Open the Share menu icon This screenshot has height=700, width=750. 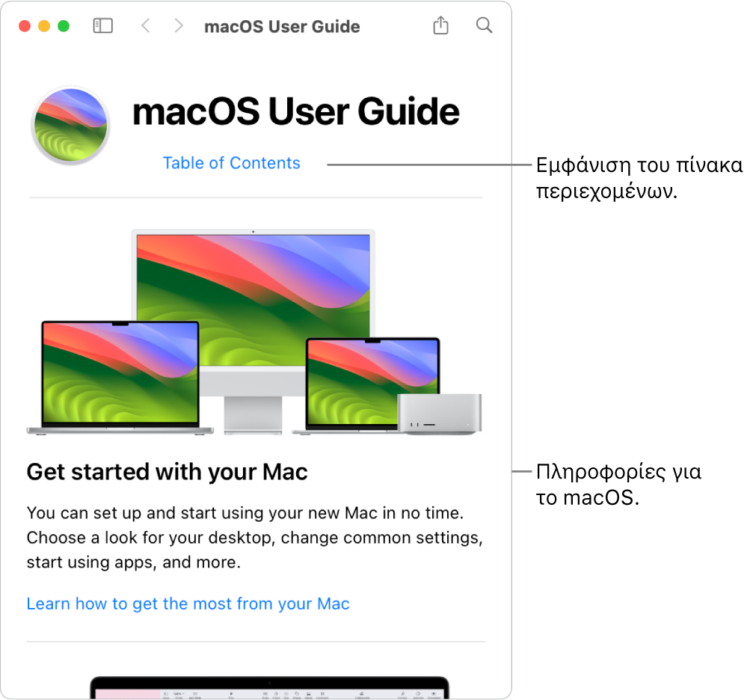[x=440, y=25]
